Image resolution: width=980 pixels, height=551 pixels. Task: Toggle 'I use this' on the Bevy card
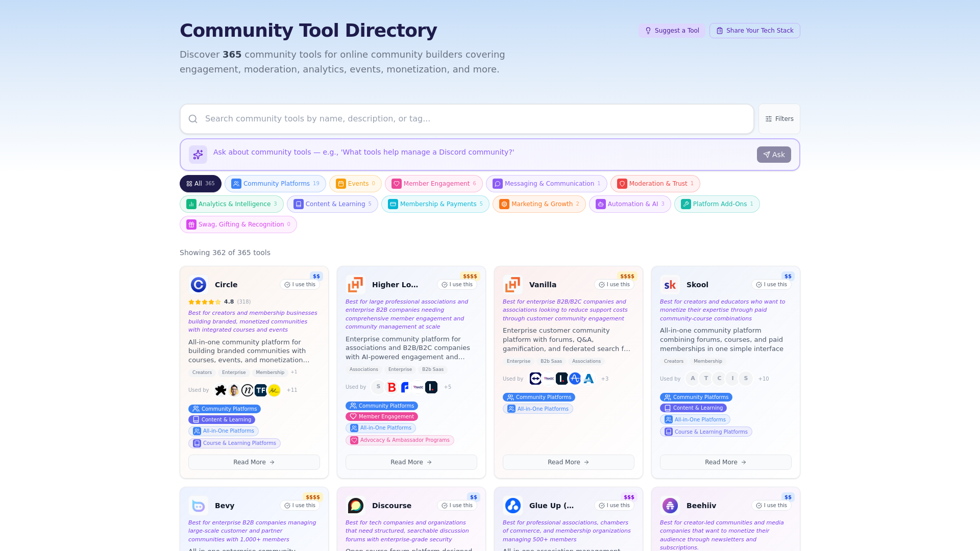[300, 506]
